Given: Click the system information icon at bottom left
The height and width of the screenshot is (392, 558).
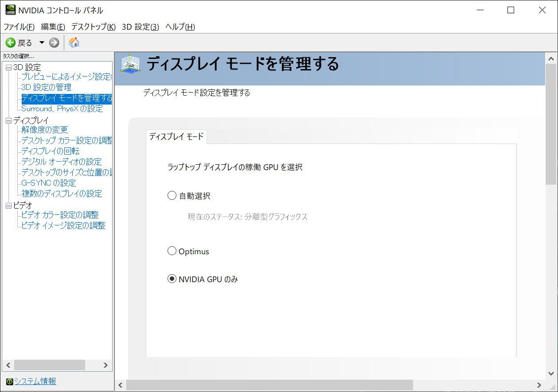Looking at the screenshot, I should pyautogui.click(x=9, y=382).
